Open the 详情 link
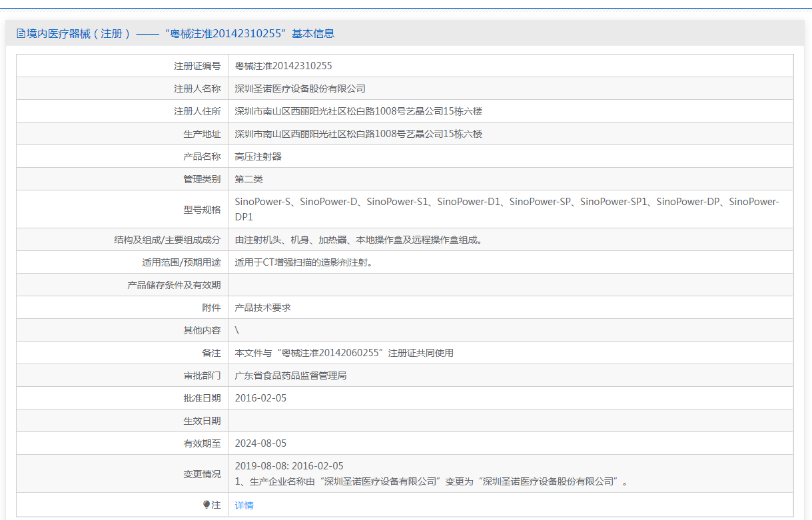This screenshot has height=520, width=812. coord(244,505)
